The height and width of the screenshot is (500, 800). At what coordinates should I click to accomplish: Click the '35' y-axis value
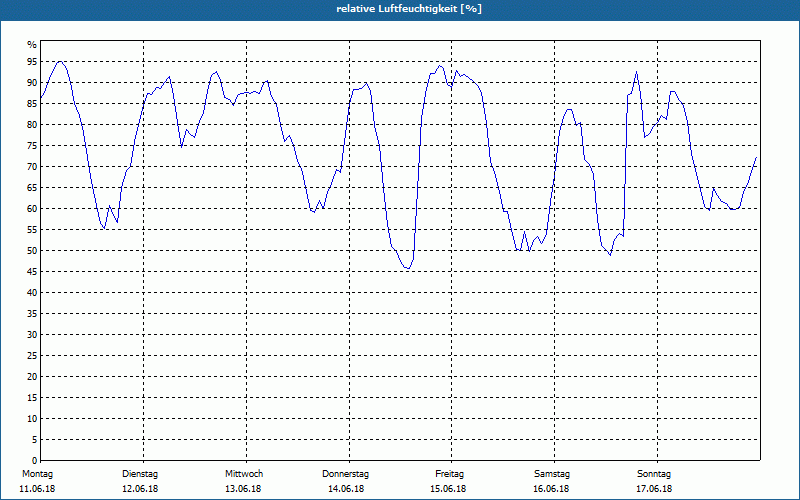click(32, 314)
